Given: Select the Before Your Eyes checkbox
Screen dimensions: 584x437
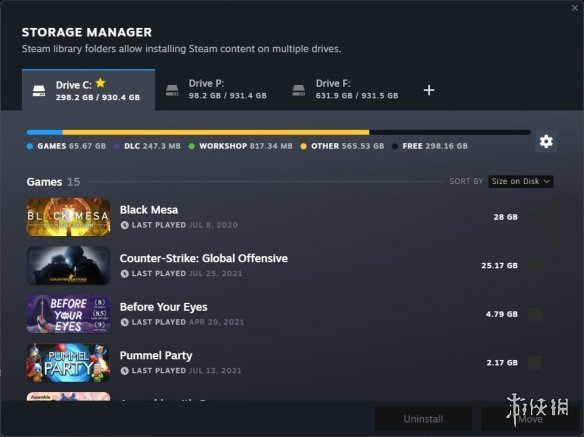Looking at the screenshot, I should click(x=534, y=314).
